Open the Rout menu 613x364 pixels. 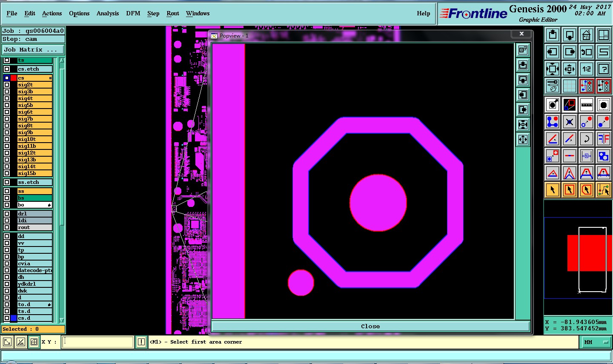point(173,13)
